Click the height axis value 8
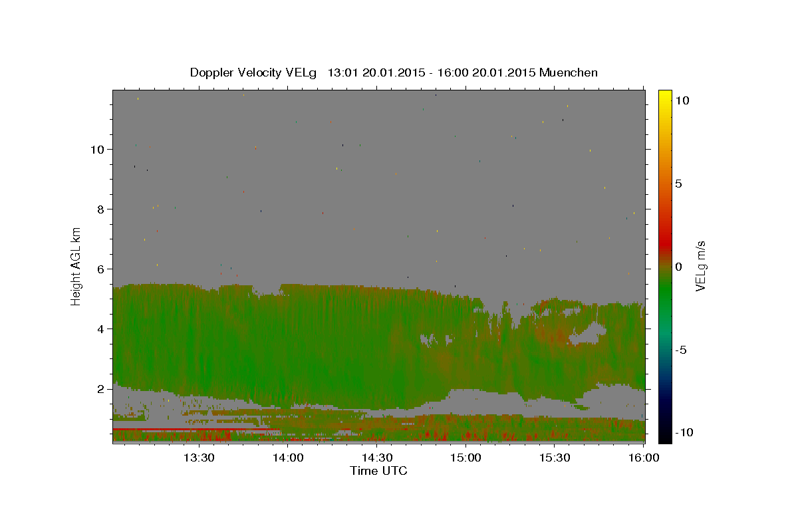Viewport: 798px width, 532px height. (101, 209)
